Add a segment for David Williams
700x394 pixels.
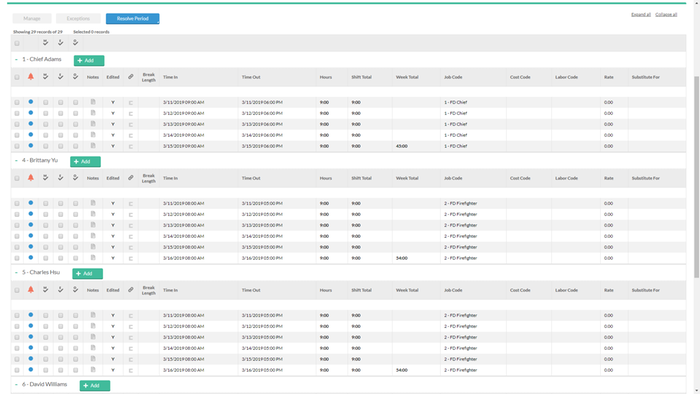(x=95, y=386)
